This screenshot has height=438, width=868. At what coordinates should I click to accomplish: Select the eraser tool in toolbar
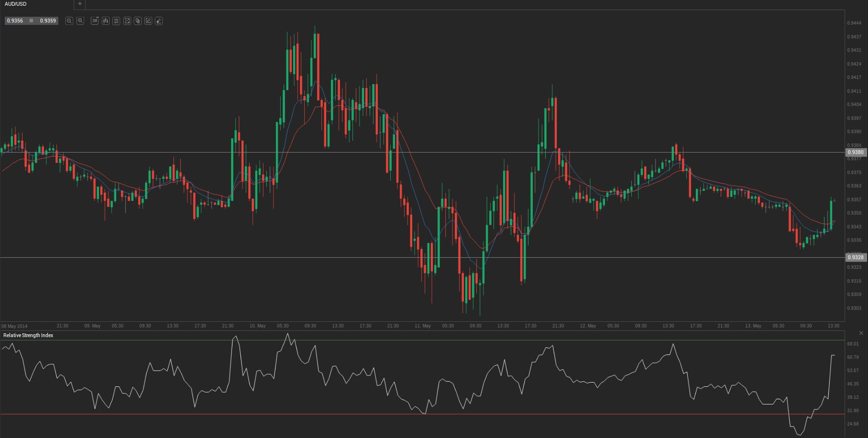pos(159,21)
